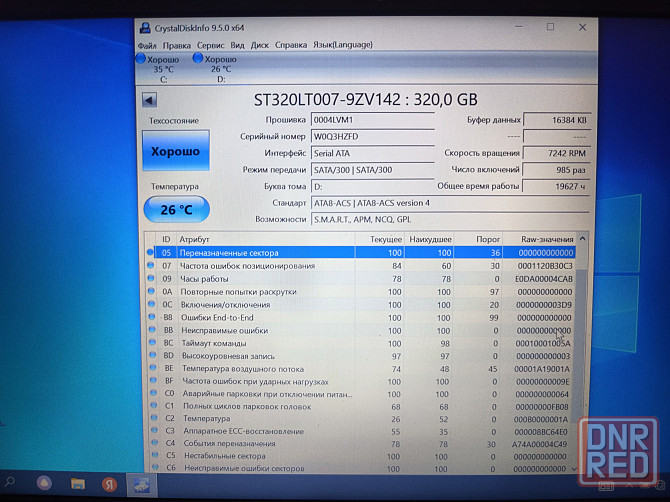The image size is (670, 502).
Task: Click the serial number field W0Q3HZFD
Action: [373, 137]
